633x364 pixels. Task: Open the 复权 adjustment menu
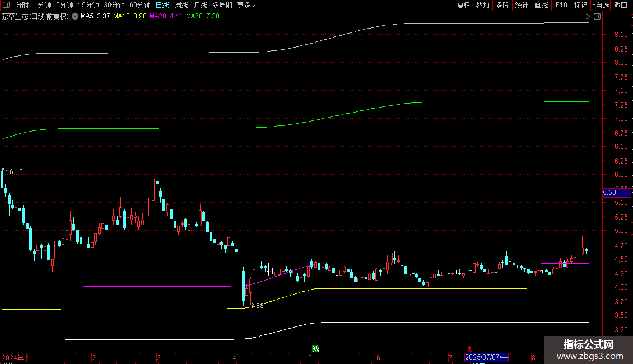(463, 5)
